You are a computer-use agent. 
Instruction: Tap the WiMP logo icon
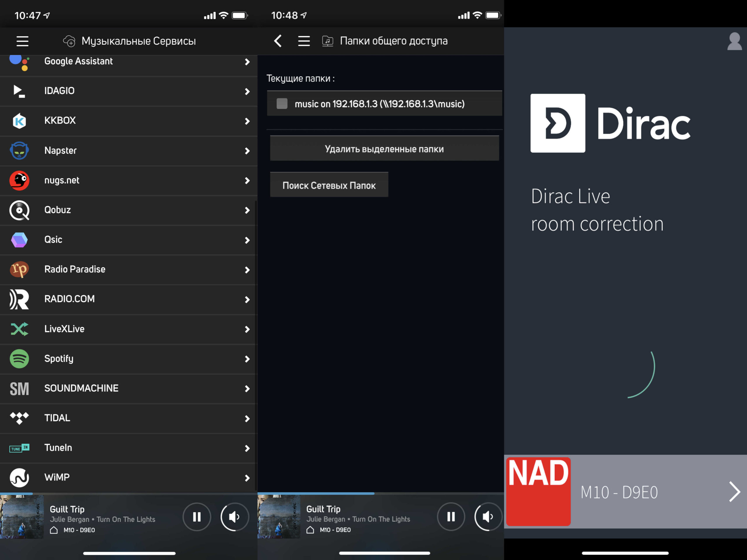pos(19,478)
